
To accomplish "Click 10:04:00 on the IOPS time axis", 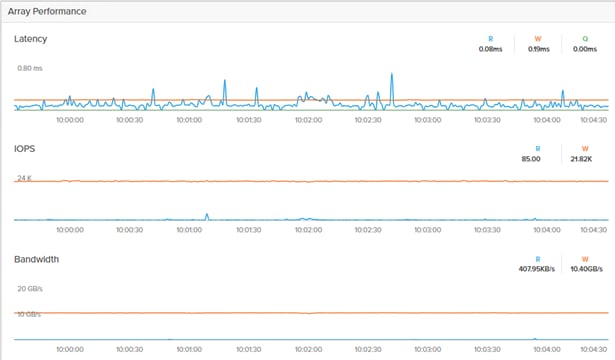I will tap(547, 230).
